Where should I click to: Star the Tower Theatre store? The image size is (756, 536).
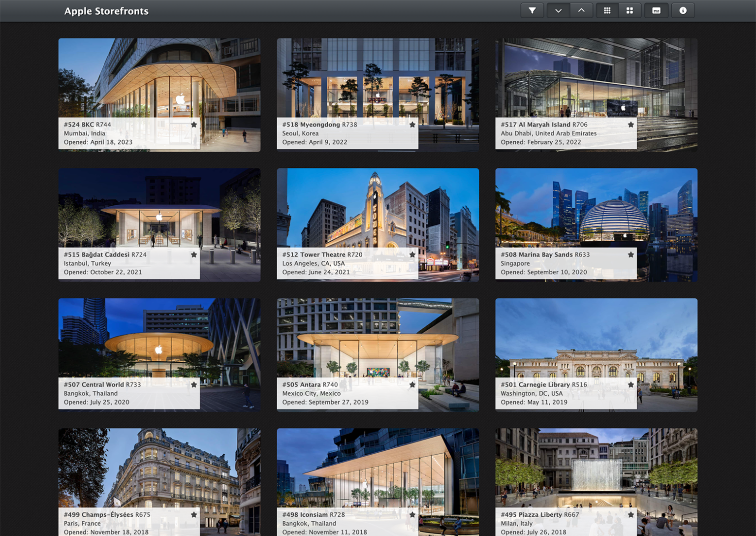coord(412,255)
